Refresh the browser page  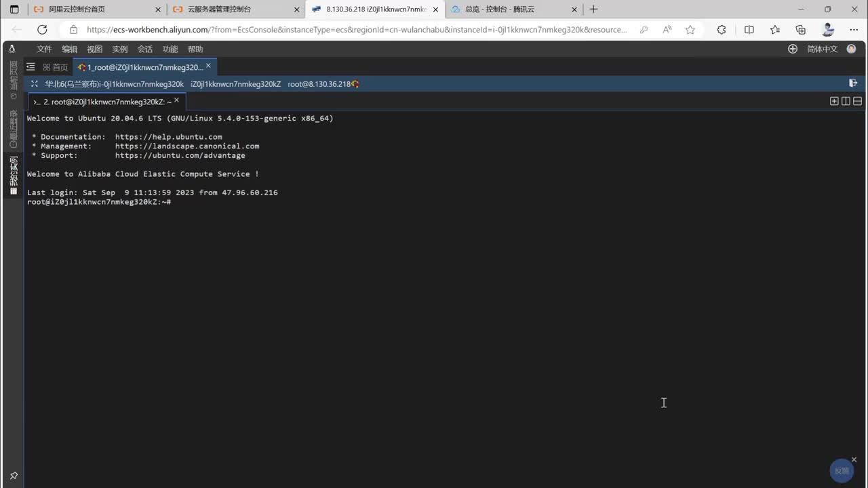pos(42,30)
